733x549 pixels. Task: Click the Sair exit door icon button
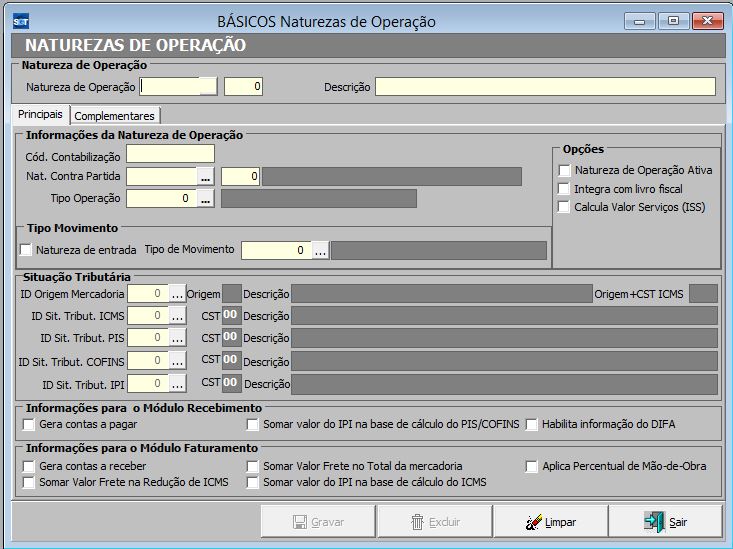(x=667, y=522)
